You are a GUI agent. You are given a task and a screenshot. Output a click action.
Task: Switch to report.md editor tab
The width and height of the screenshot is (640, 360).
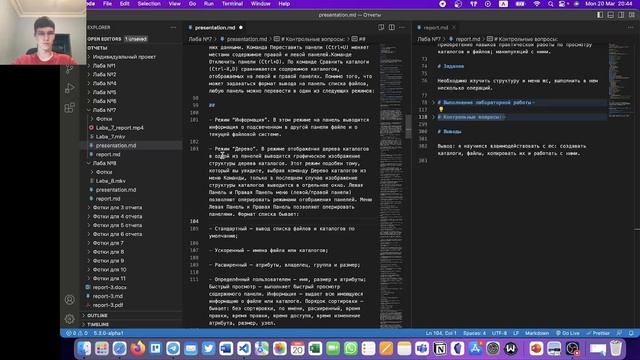(436, 27)
